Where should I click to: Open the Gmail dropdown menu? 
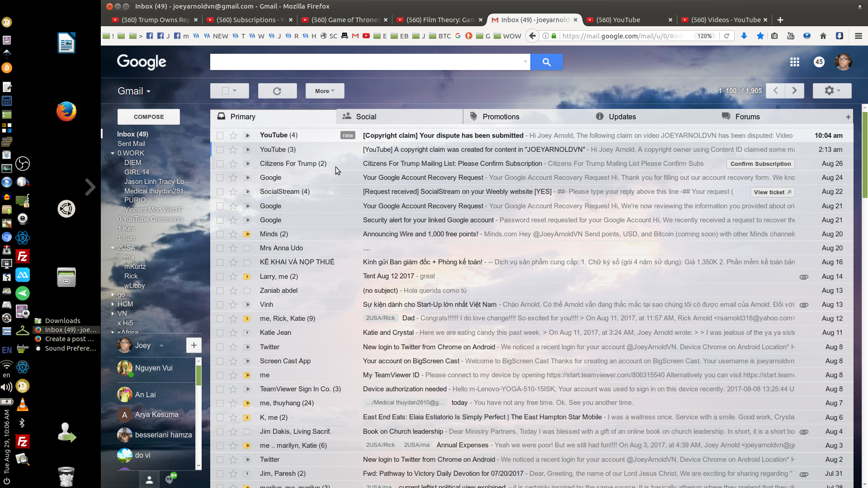[x=134, y=91]
